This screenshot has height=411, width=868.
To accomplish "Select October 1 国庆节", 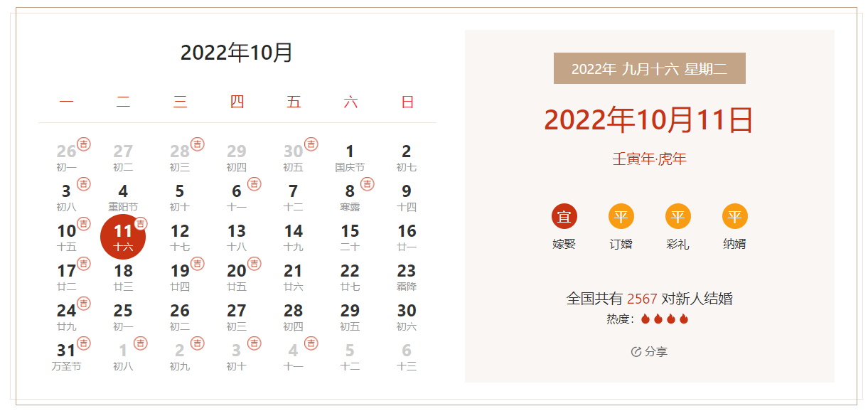I will click(350, 158).
